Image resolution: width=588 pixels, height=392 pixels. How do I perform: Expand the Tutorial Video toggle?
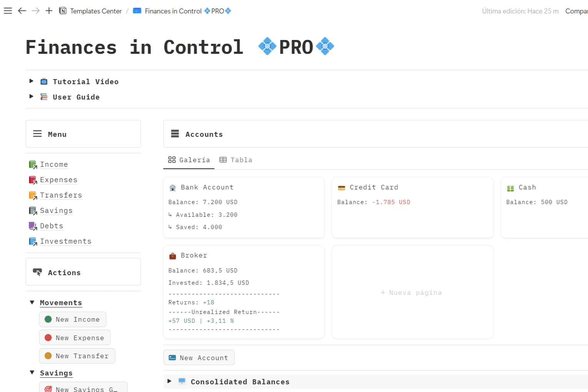click(32, 81)
